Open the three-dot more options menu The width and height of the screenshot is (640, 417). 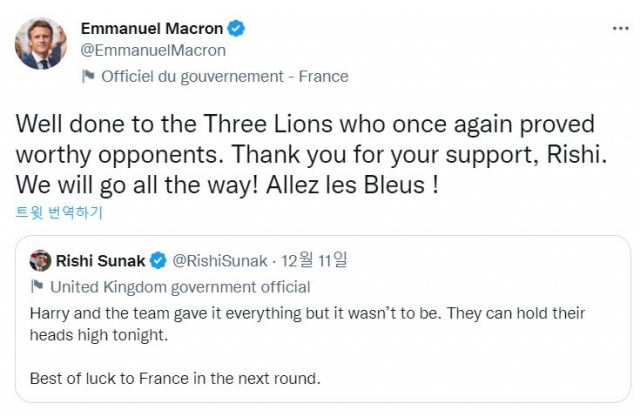tap(621, 29)
